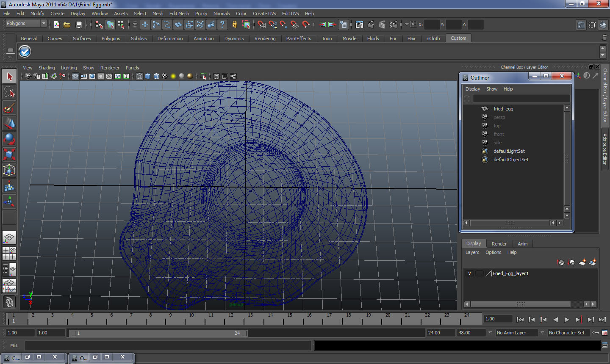Create a new scene file
Viewport: 610px width, 364px height.
(56, 25)
